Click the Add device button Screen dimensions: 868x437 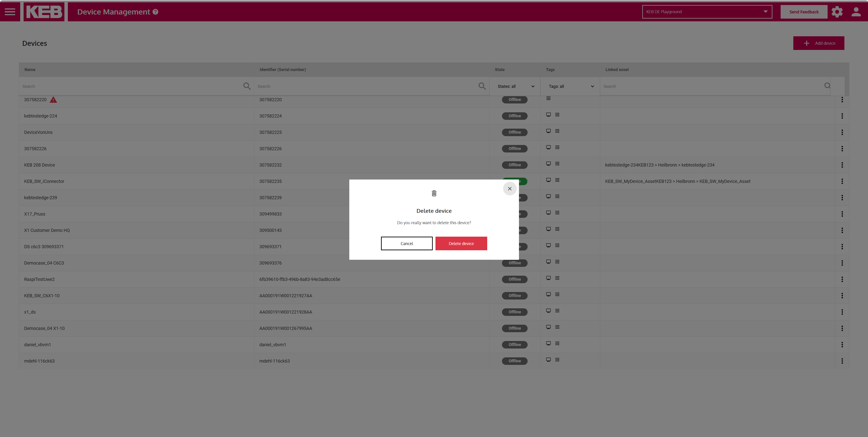pos(819,43)
